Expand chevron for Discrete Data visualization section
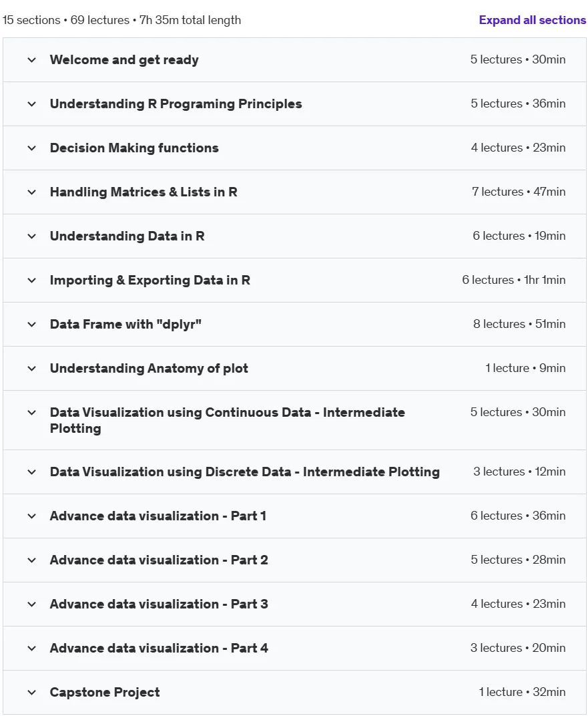 [31, 472]
